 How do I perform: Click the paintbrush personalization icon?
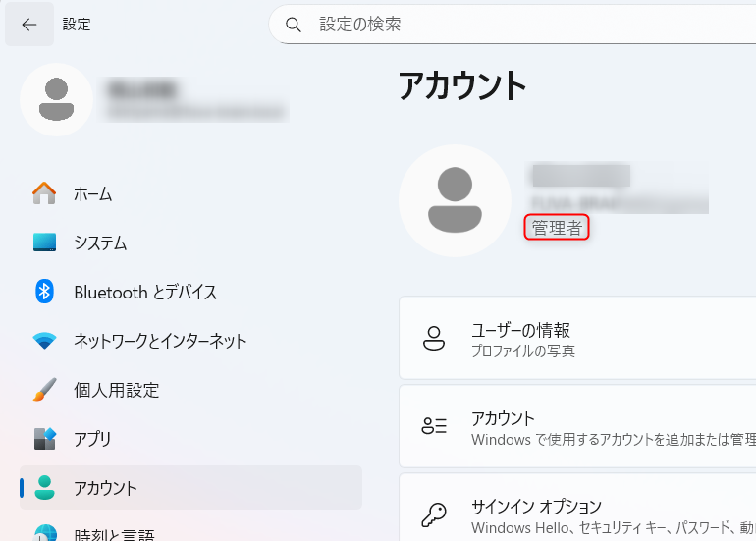click(x=44, y=390)
